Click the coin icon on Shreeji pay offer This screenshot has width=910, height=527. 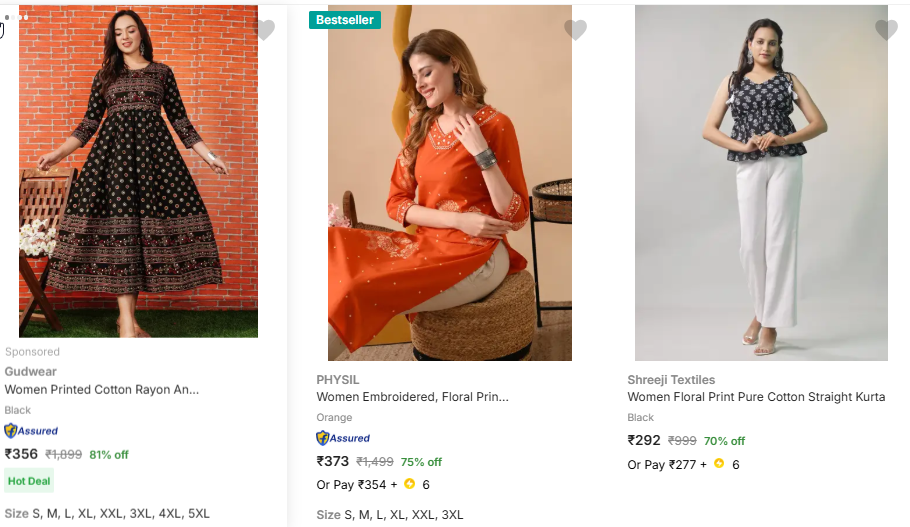719,464
